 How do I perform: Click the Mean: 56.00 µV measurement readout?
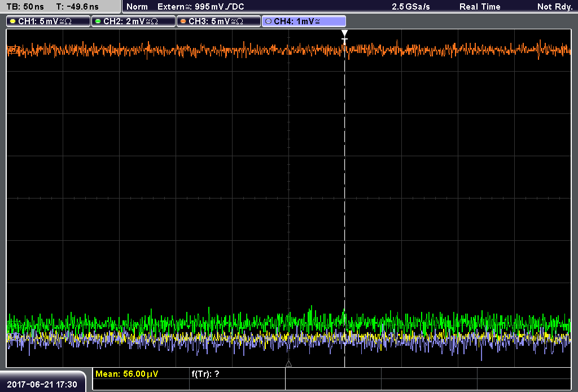127,374
